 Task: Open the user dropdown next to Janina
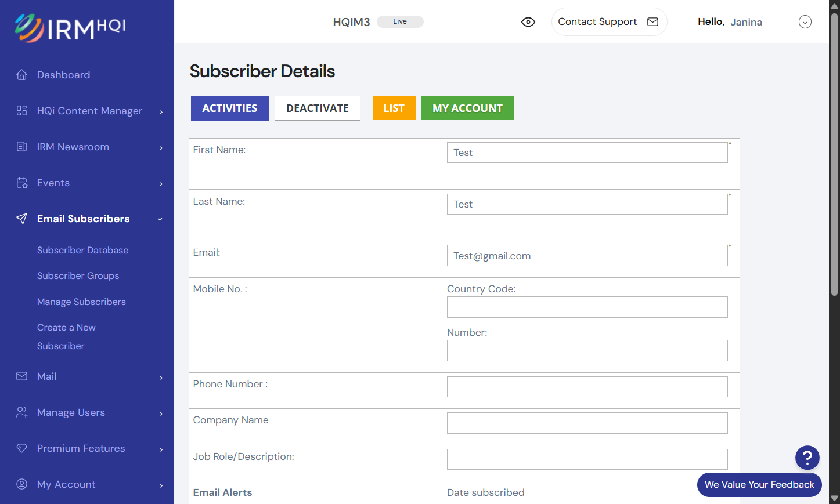805,22
